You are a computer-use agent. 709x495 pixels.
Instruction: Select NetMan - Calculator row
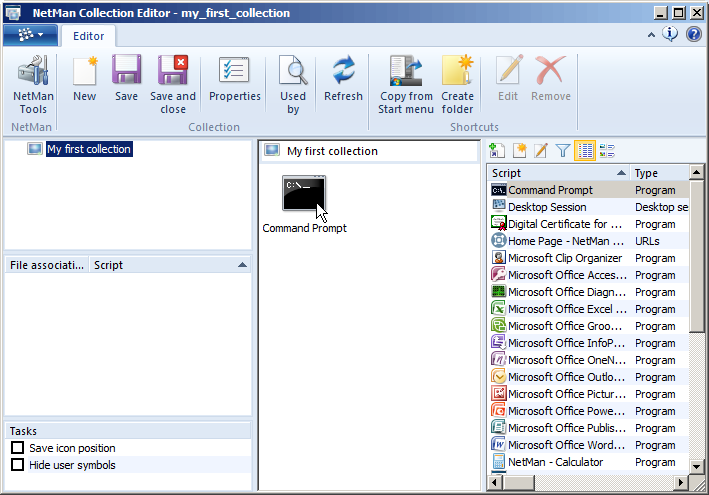[x=589, y=462]
